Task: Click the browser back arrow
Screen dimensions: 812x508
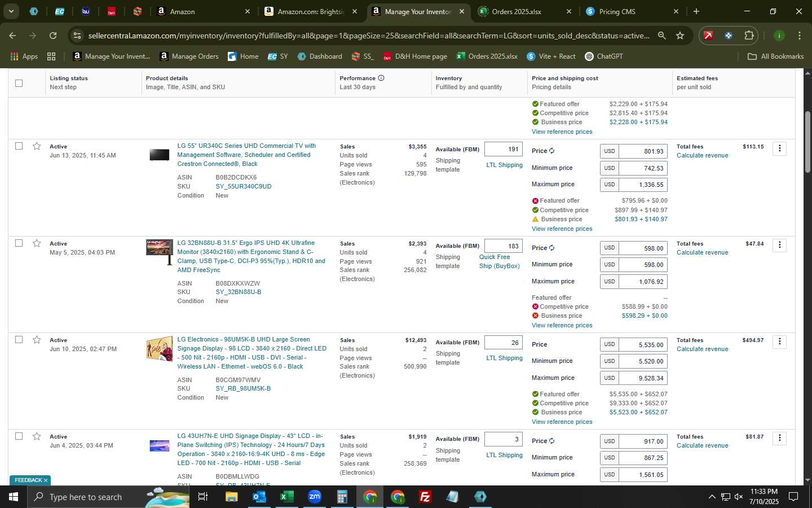Action: point(12,36)
